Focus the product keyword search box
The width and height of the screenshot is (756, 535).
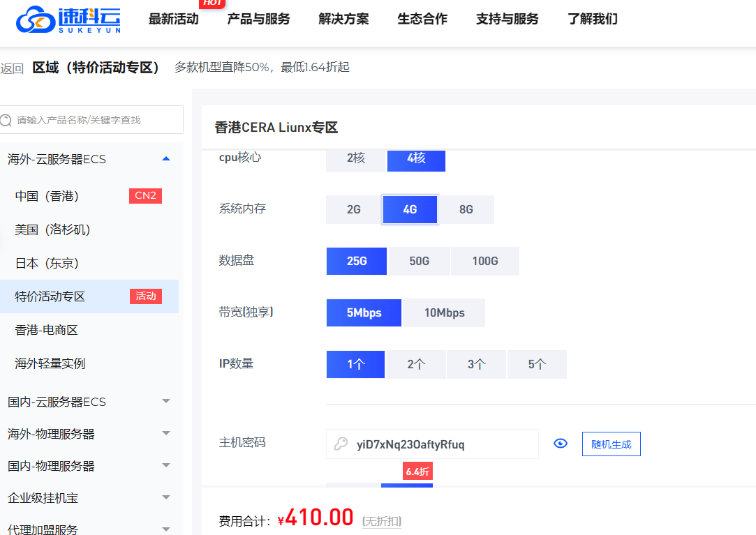pyautogui.click(x=91, y=119)
